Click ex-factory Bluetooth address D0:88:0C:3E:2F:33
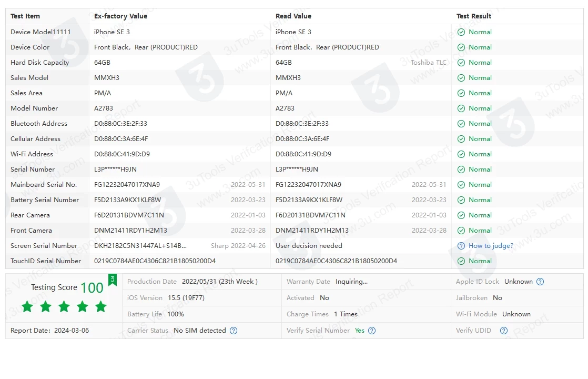 121,124
